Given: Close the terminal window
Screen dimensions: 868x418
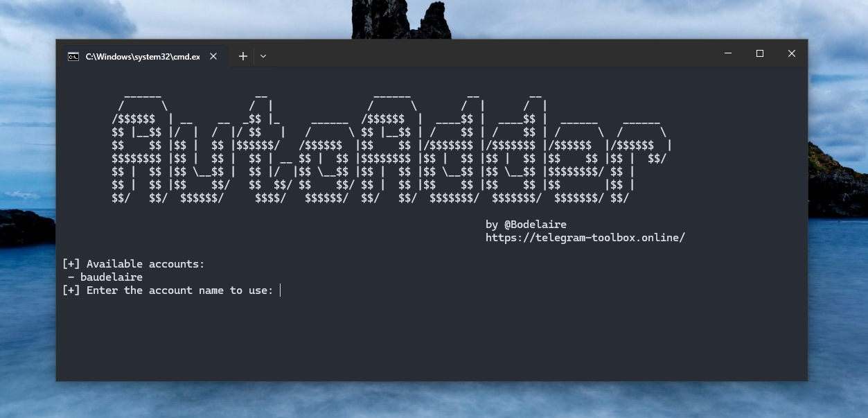Looking at the screenshot, I should tap(791, 53).
